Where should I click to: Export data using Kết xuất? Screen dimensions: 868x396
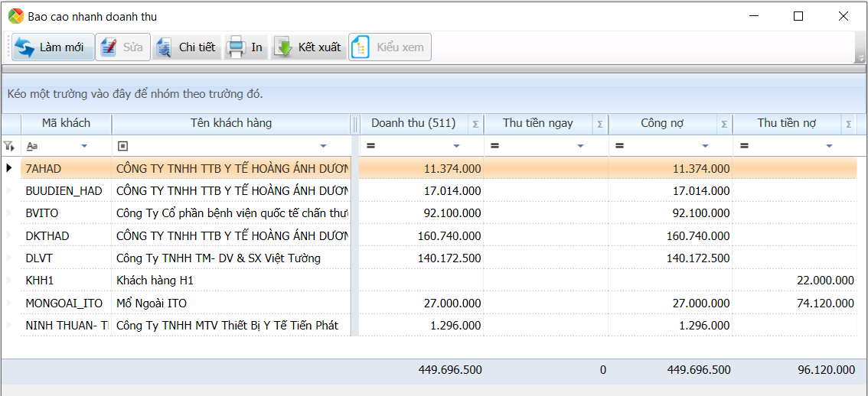pyautogui.click(x=308, y=47)
